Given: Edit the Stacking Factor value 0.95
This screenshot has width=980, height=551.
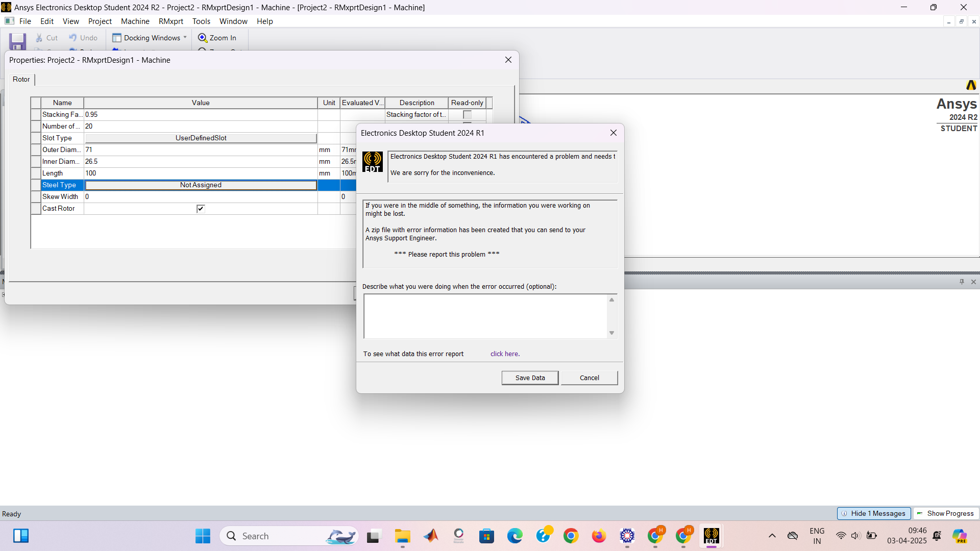Looking at the screenshot, I should [x=201, y=115].
